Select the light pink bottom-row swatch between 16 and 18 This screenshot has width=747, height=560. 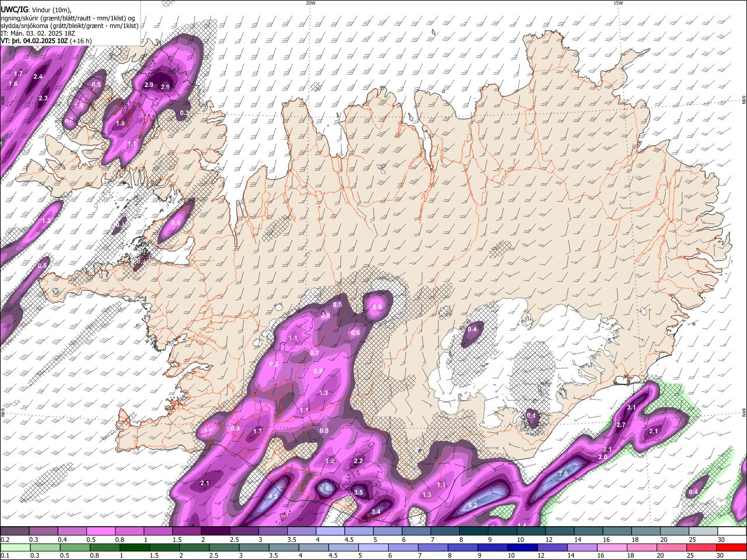tap(612, 548)
